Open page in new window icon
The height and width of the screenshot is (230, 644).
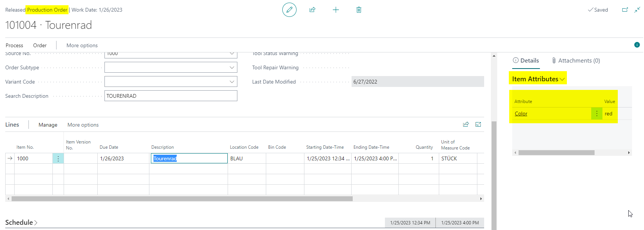click(x=625, y=10)
